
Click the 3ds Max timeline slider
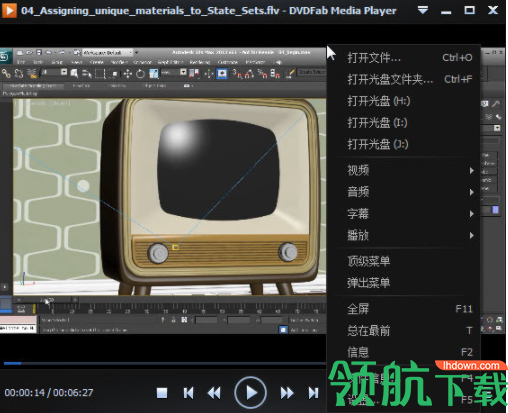[x=47, y=300]
